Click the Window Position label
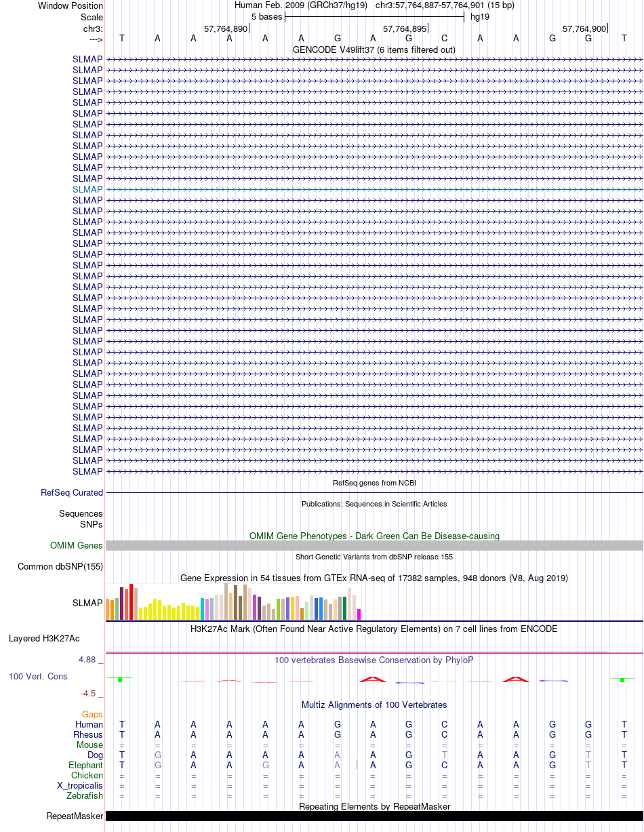 click(71, 6)
